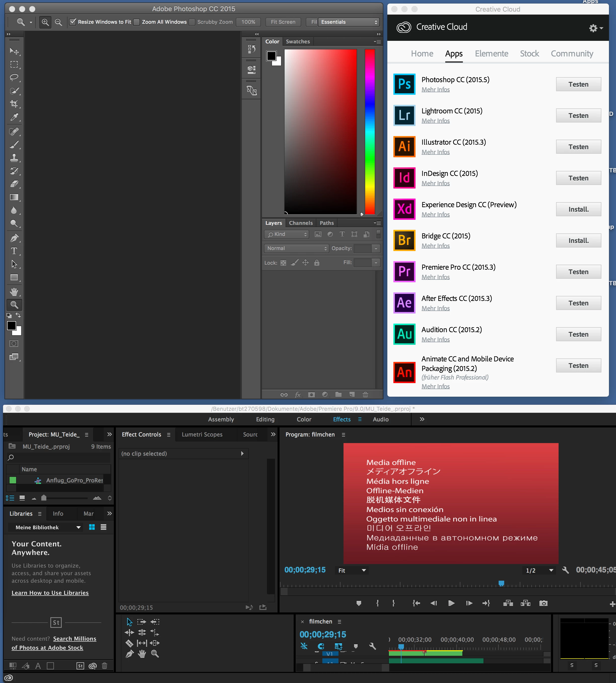Click the Create new group folder icon
The height and width of the screenshot is (683, 616).
338,394
